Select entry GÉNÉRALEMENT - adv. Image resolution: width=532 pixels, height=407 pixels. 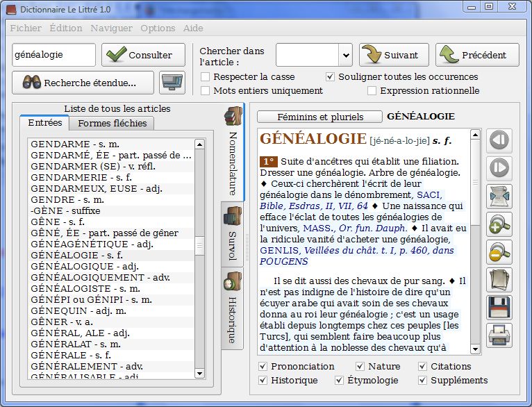[112, 367]
